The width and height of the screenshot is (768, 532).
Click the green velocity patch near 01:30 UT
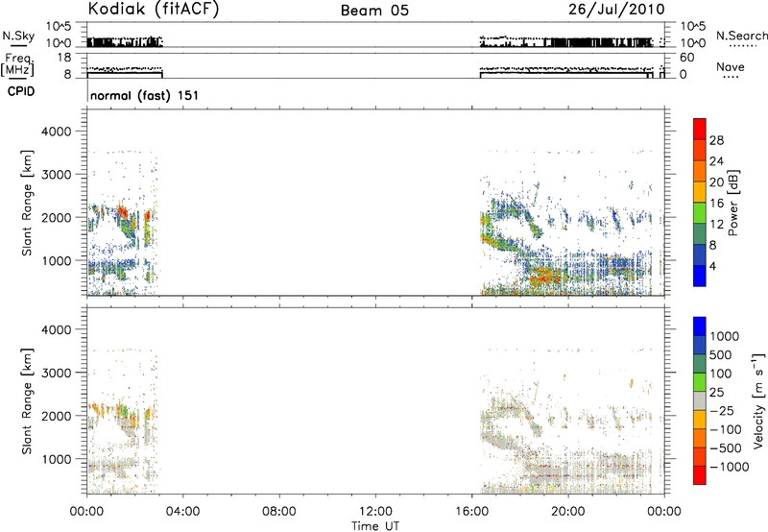click(123, 410)
